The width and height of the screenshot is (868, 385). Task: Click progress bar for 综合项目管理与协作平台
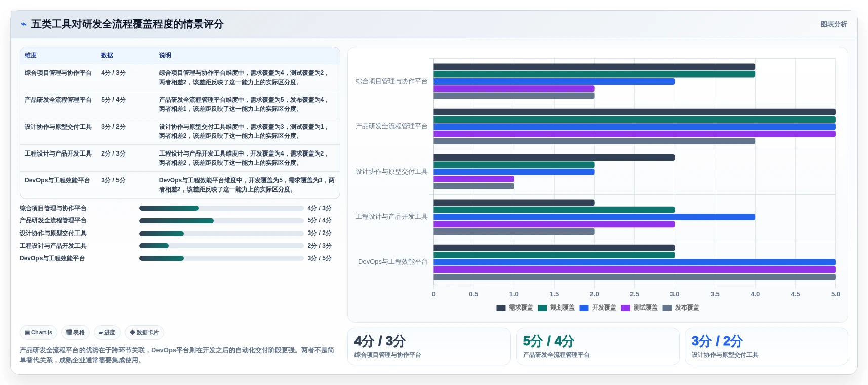[x=221, y=208]
